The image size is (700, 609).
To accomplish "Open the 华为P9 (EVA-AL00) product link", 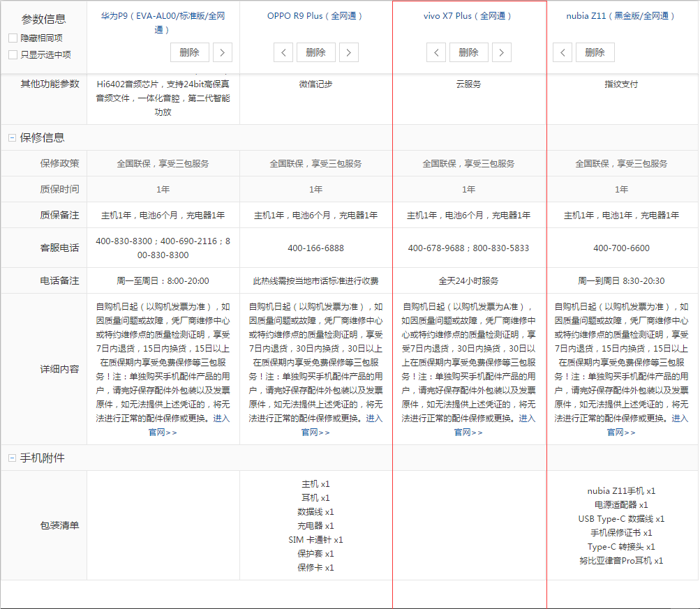I will pyautogui.click(x=163, y=23).
